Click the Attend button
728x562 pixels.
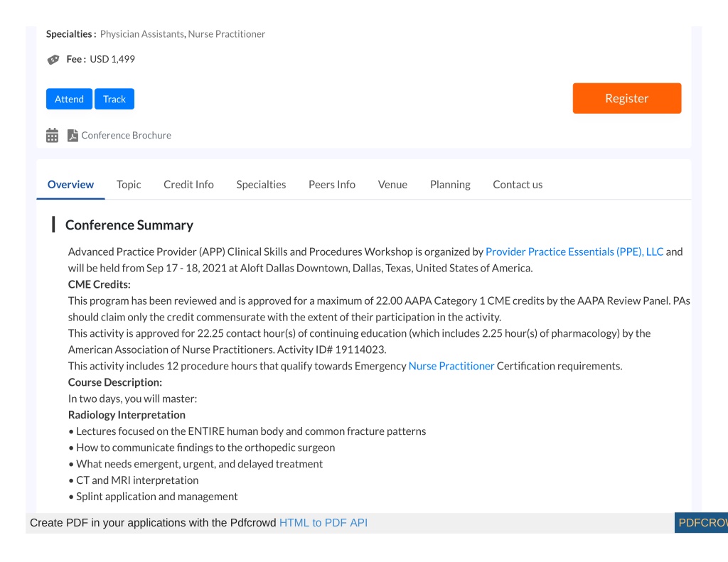[x=69, y=99]
